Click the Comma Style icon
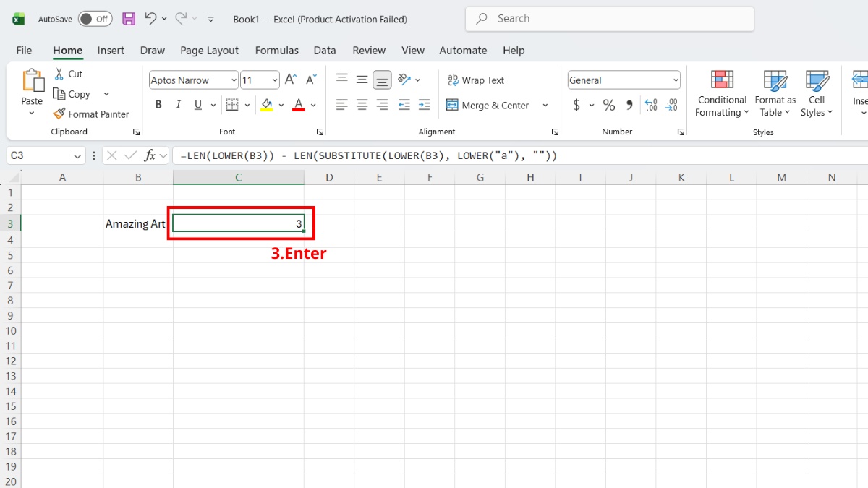Image resolution: width=868 pixels, height=488 pixels. (x=628, y=105)
